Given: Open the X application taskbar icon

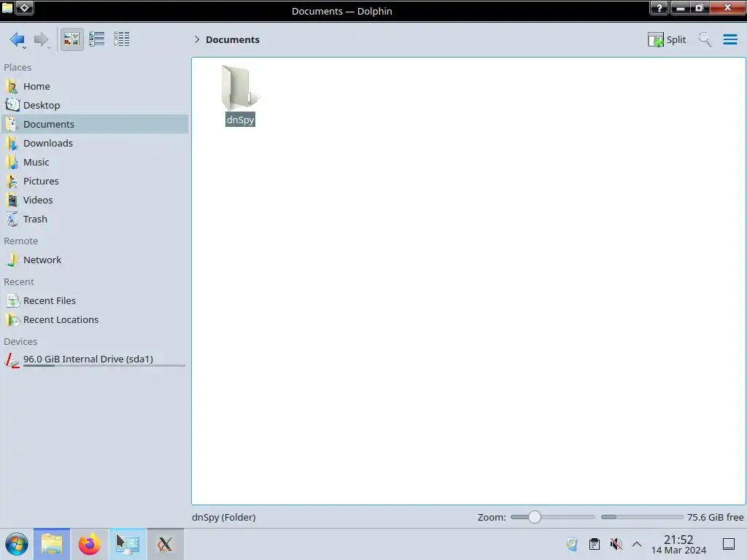Looking at the screenshot, I should [165, 544].
